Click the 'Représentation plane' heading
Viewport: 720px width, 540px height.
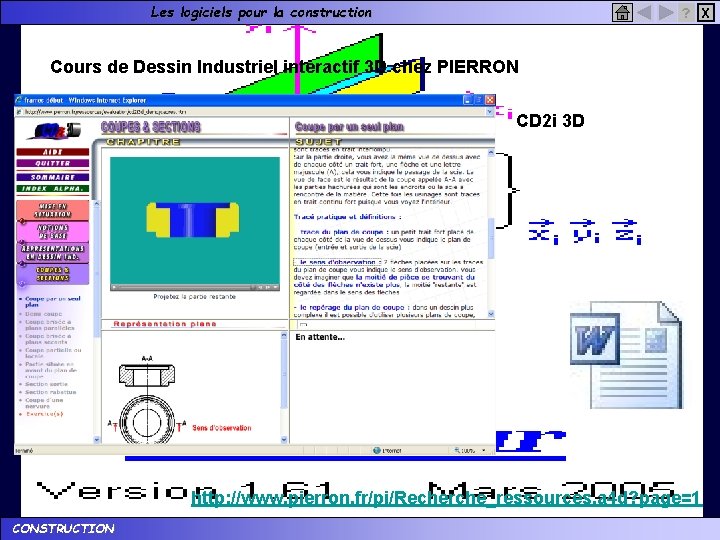[165, 324]
